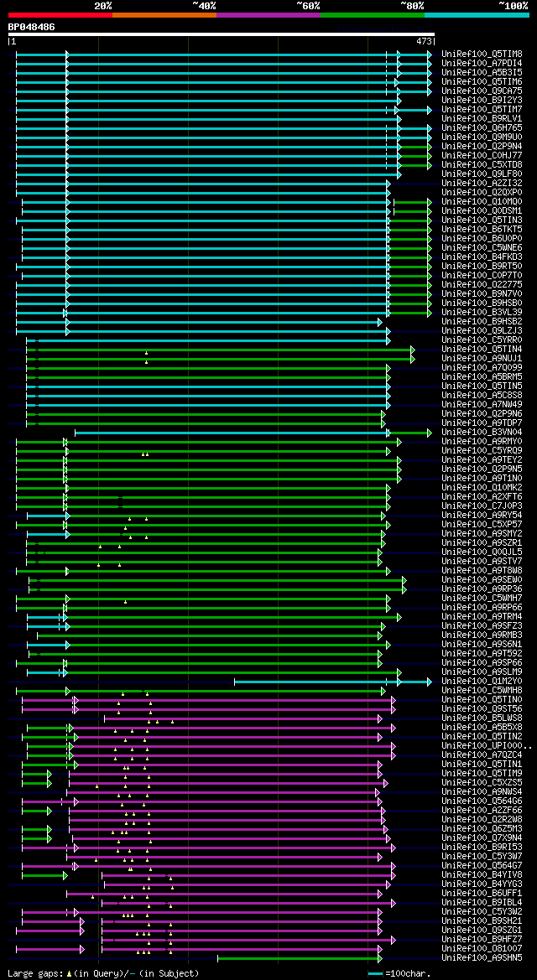This screenshot has width=537, height=980.
Task: Click the UniRef100_A2ZI32 label
Action: tap(482, 183)
